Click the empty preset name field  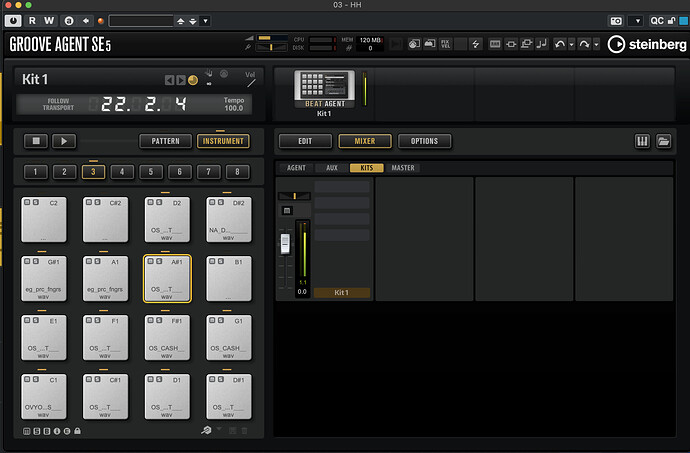[x=141, y=21]
